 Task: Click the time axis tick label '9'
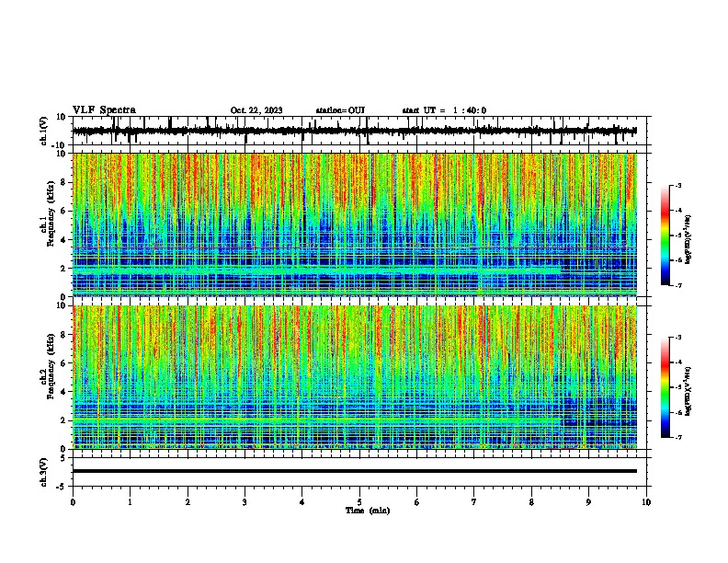pyautogui.click(x=588, y=502)
